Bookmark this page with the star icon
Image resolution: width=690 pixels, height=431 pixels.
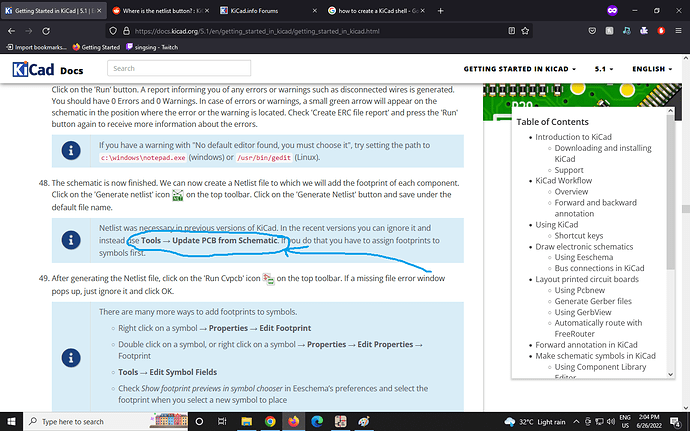(525, 31)
